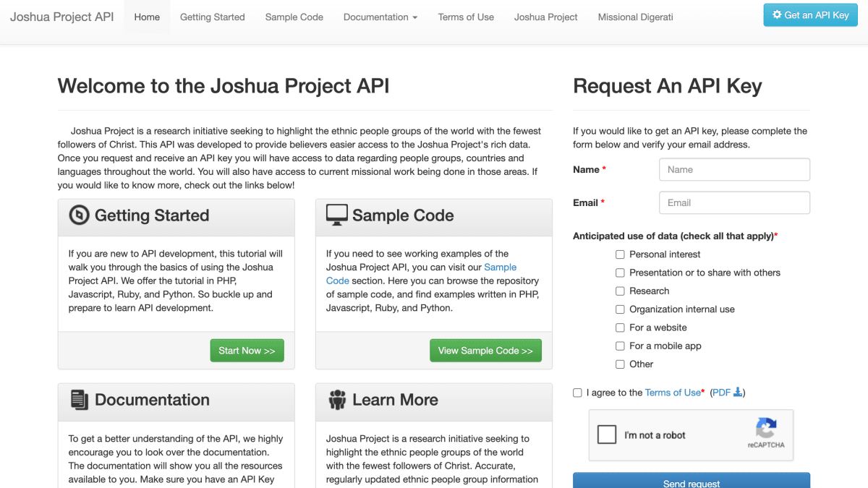
Task: Select Organization internal use checkbox
Action: pyautogui.click(x=620, y=309)
